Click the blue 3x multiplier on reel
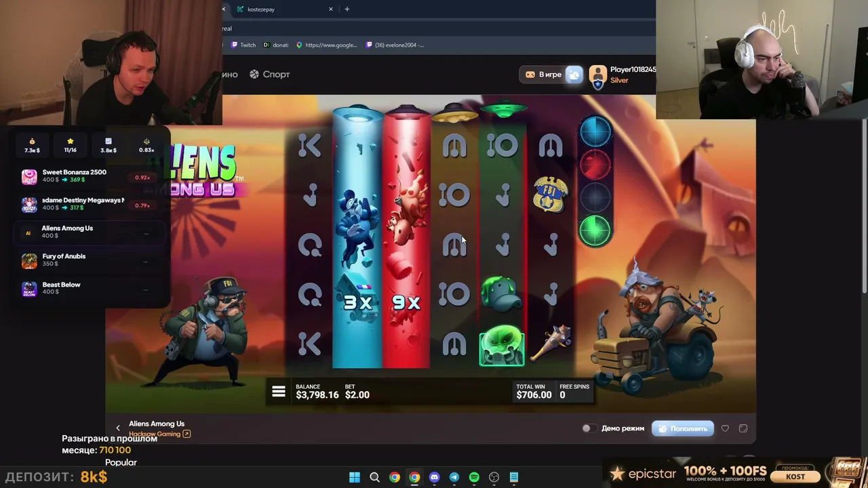 point(357,302)
